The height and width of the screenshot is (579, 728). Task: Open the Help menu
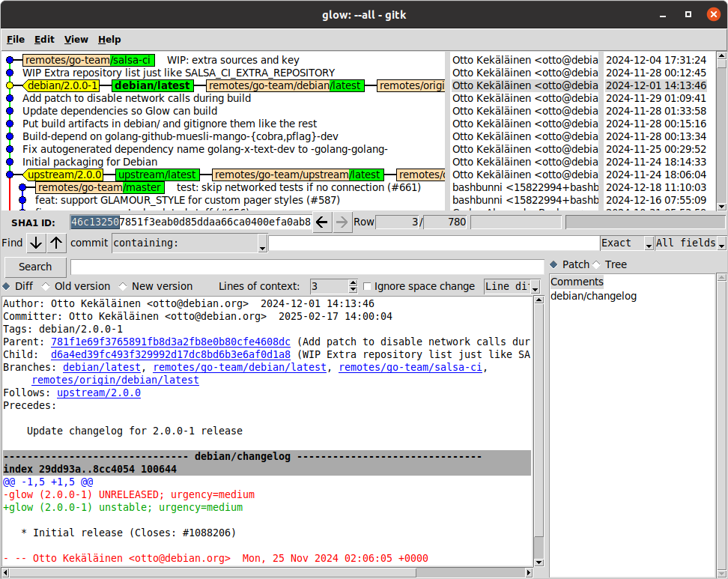[109, 40]
